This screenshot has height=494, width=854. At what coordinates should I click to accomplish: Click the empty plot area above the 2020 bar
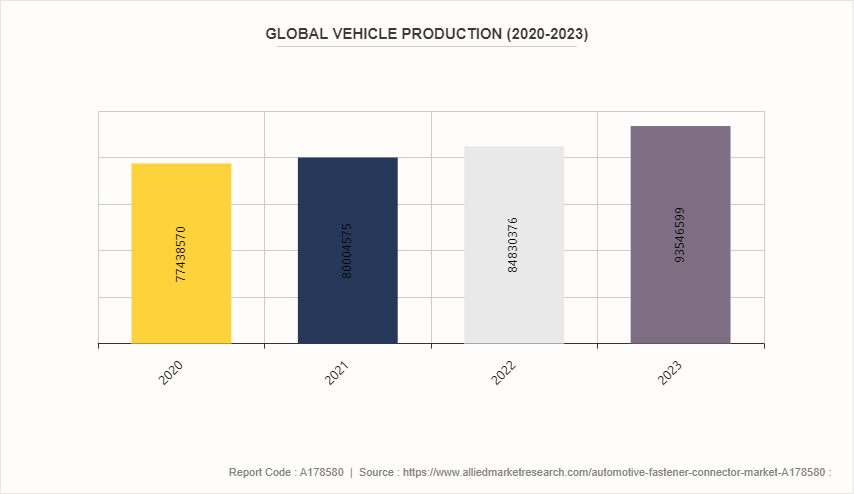[x=181, y=136]
